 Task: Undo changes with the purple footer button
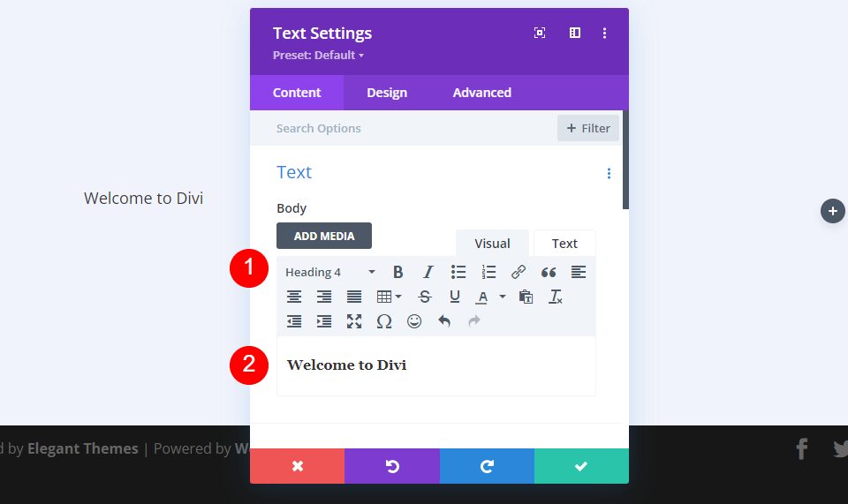click(x=392, y=466)
